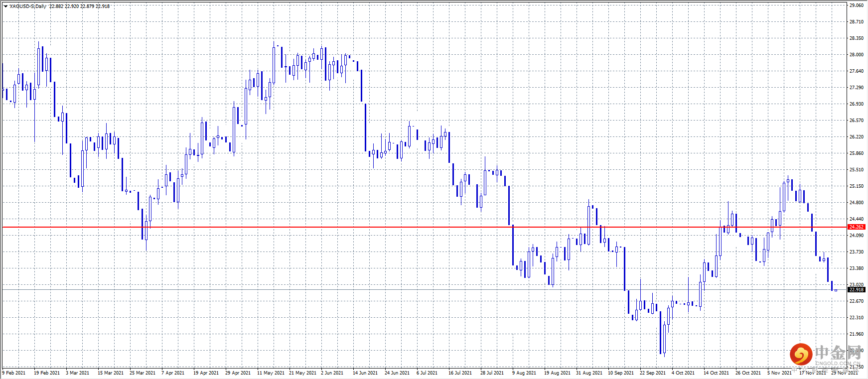Screen dimensions: 868x379
Task: Click the 26 Oct 2021 date label
Action: click(x=748, y=373)
